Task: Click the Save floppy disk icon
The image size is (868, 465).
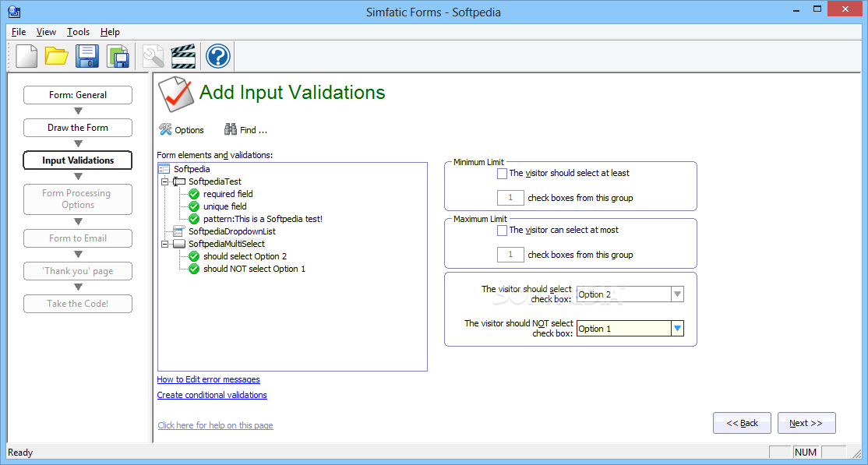Action: [x=87, y=56]
